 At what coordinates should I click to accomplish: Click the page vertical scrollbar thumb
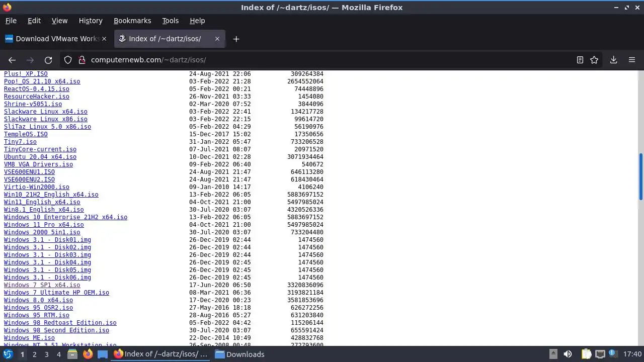click(x=640, y=176)
